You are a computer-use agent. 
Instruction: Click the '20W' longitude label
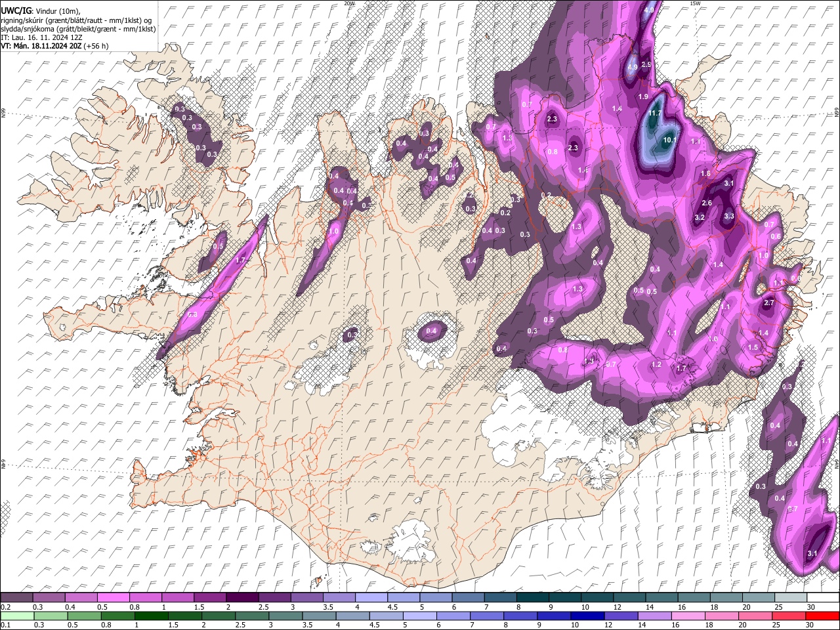coord(349,3)
